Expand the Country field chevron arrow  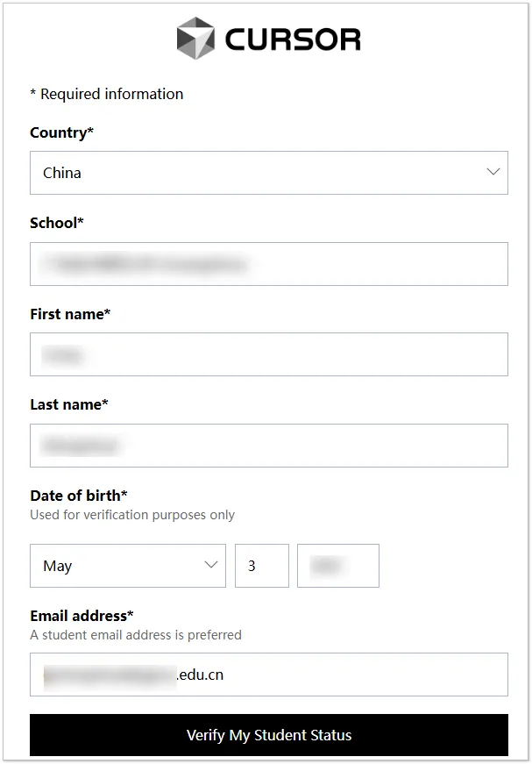coord(493,172)
